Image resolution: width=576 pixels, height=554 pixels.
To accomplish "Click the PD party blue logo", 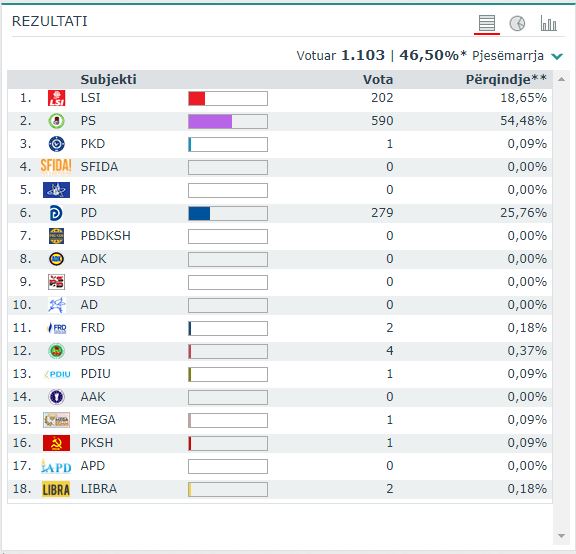I will click(x=56, y=213).
